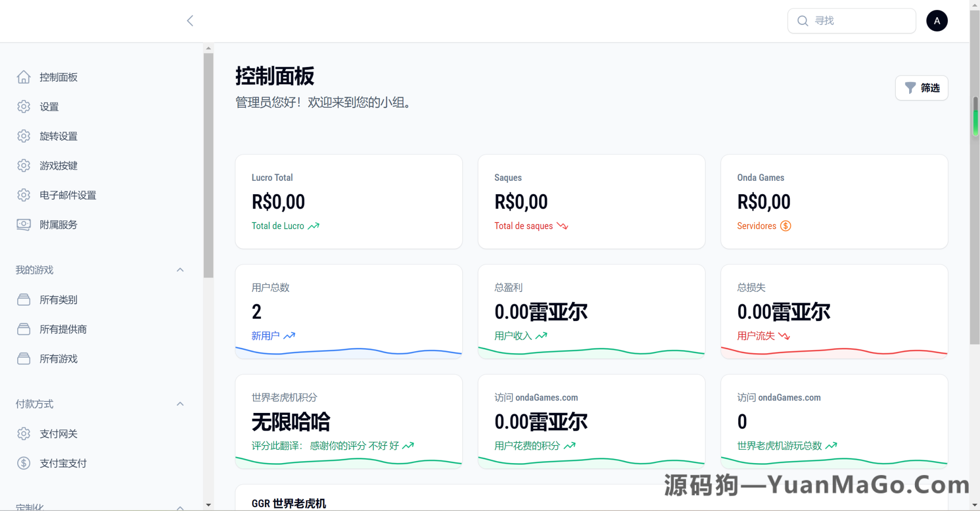Open the 设置 gear icon

point(23,107)
